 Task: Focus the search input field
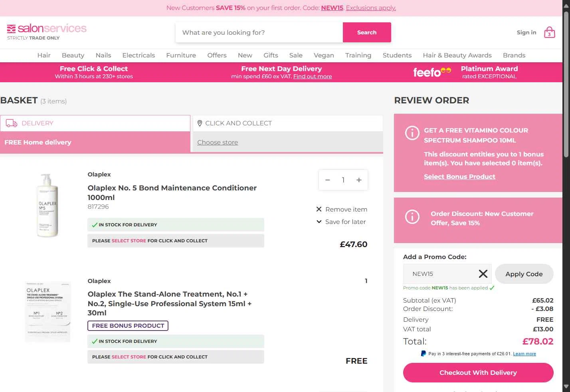pyautogui.click(x=259, y=32)
